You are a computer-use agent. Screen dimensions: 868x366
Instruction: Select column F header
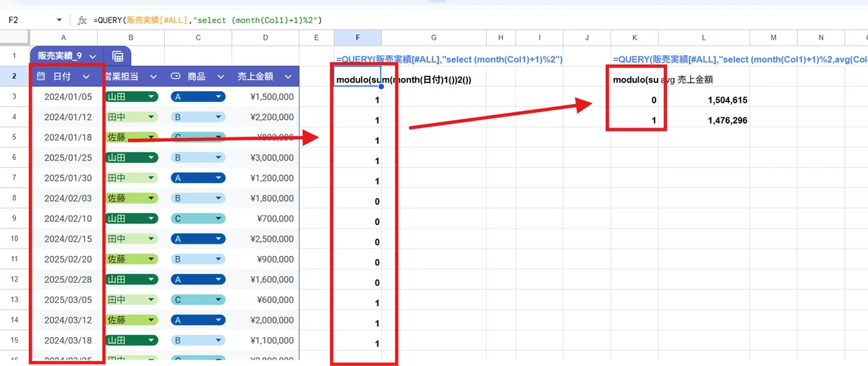click(357, 38)
